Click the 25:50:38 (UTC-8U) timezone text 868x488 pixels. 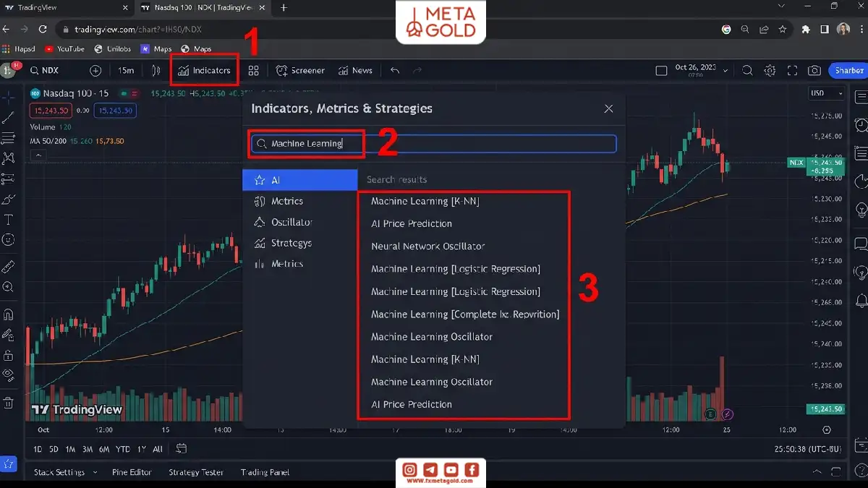point(808,450)
